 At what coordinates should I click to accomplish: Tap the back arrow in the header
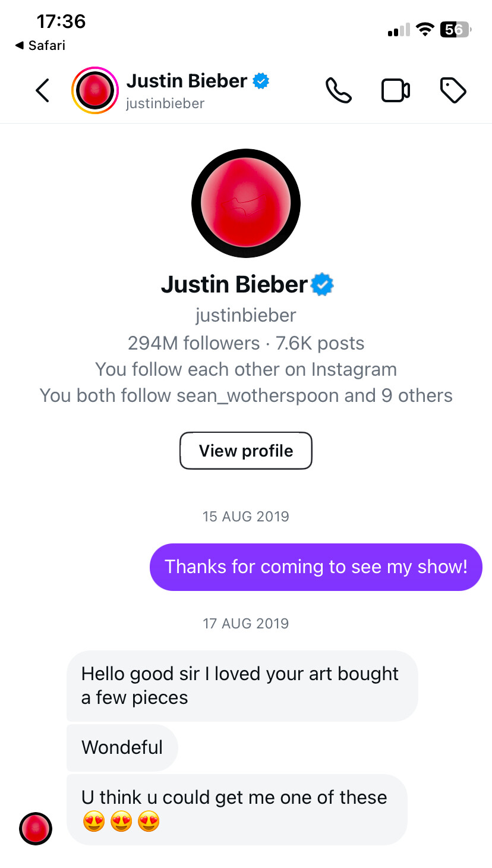click(42, 90)
